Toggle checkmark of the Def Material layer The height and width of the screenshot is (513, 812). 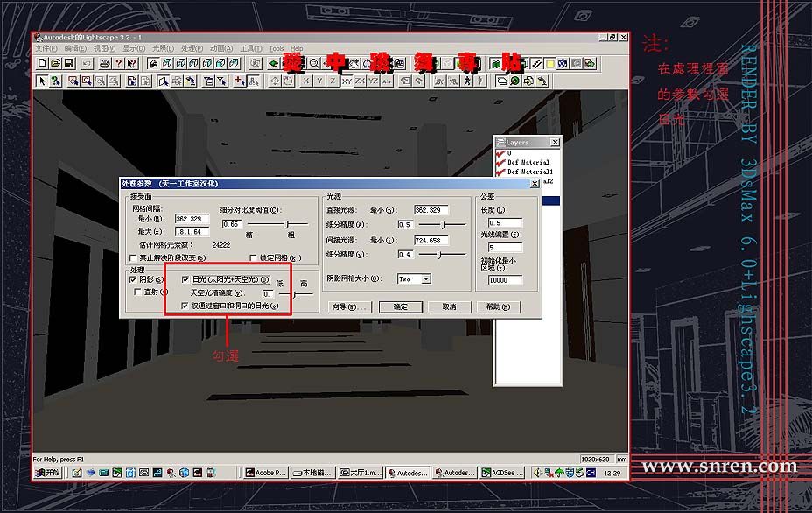500,162
